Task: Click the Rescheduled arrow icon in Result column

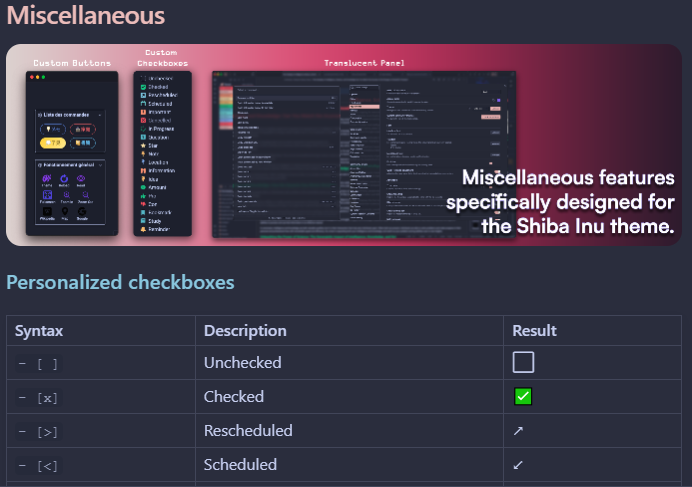Action: coord(518,430)
